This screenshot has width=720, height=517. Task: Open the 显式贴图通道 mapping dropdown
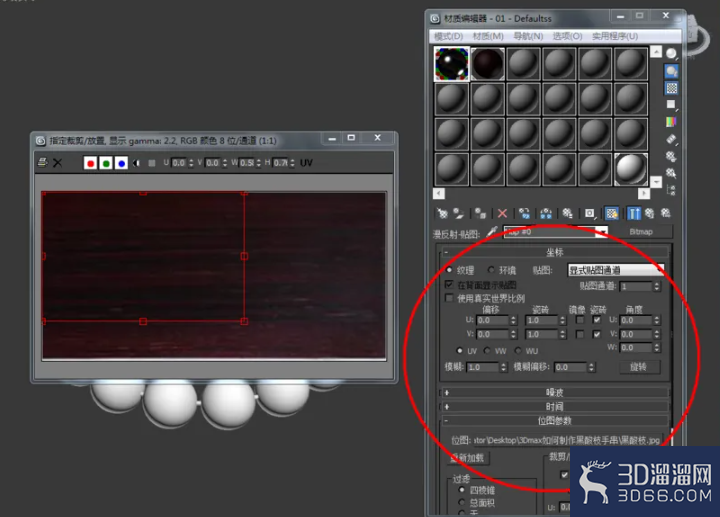click(x=615, y=270)
